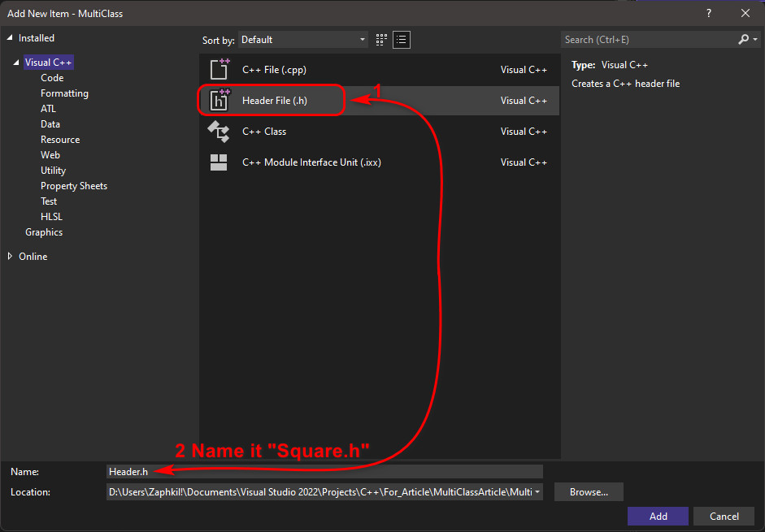The height and width of the screenshot is (532, 765).
Task: Click the Browse... button
Action: (x=589, y=492)
